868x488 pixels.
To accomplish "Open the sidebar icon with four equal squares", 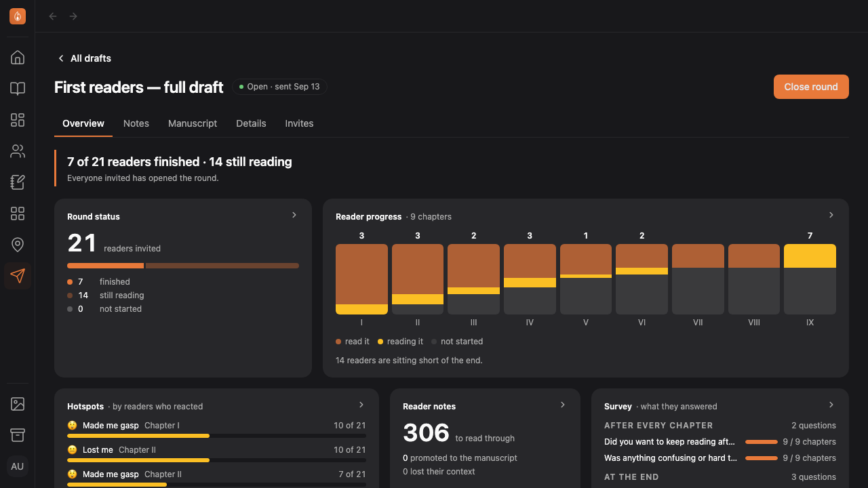I will [18, 213].
